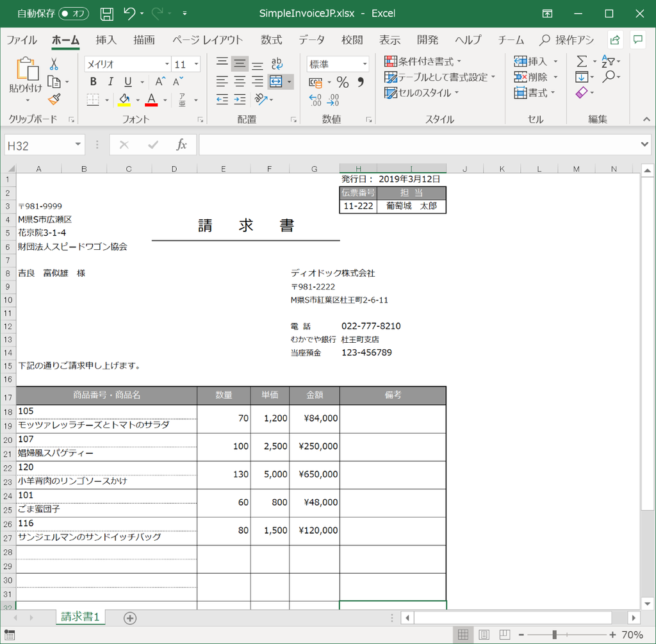Switch to the データ tab

(x=311, y=40)
